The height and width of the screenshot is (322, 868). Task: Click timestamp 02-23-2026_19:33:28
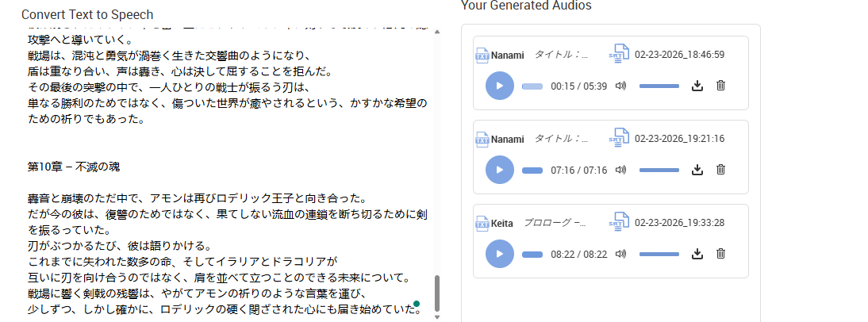[x=679, y=223]
